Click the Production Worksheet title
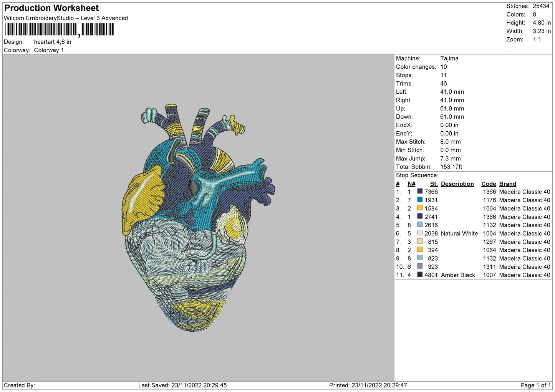 (x=51, y=8)
